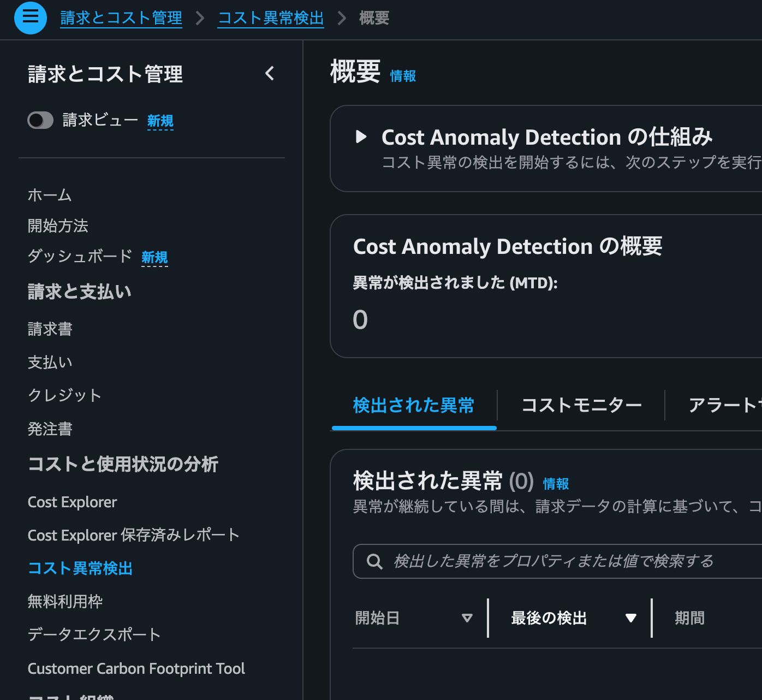Screen dimensions: 762x700
Task: Collapse the 請求とコスト管理 side panel
Action: click(x=269, y=74)
